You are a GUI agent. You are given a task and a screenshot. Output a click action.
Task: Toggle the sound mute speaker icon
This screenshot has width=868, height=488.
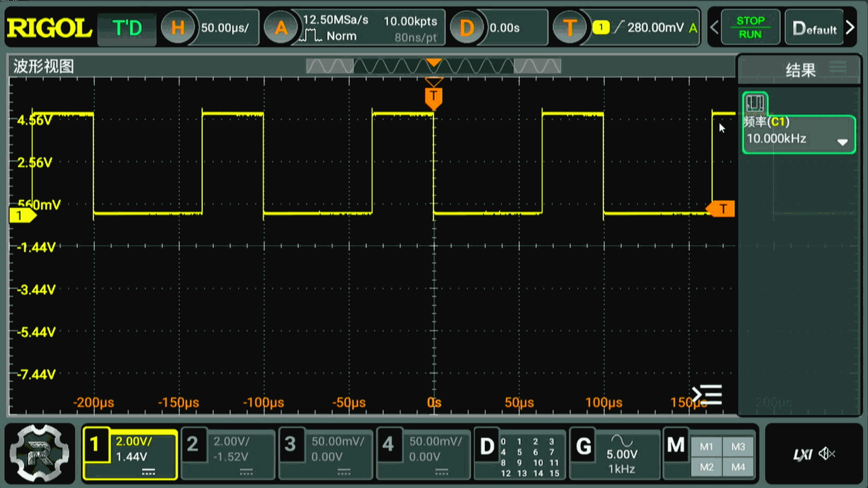tap(826, 454)
